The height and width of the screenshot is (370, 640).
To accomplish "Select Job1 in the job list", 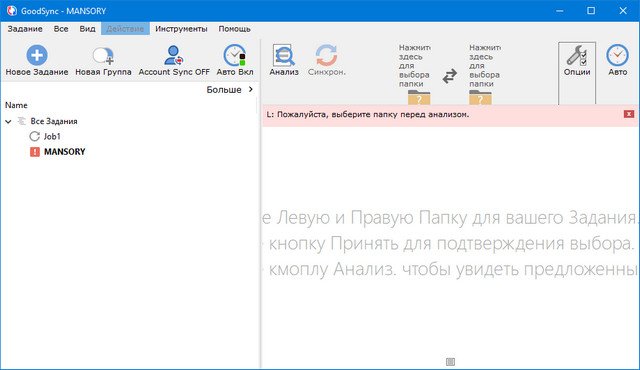I will (x=52, y=136).
